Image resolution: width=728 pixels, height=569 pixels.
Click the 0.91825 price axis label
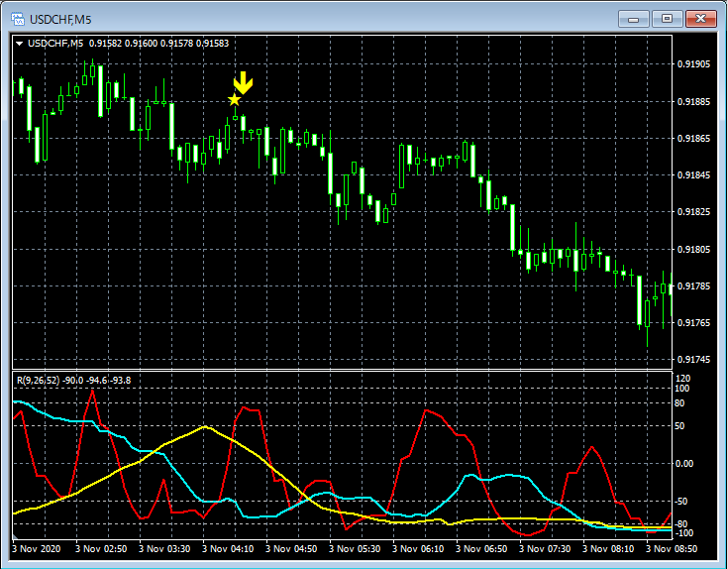point(693,212)
